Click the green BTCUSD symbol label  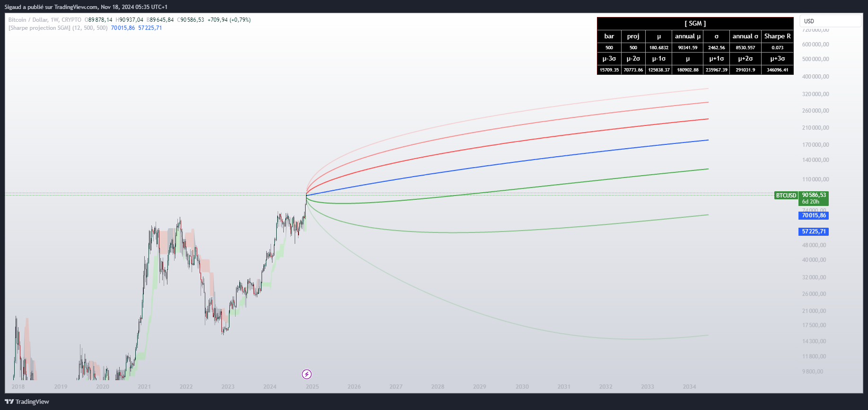786,195
